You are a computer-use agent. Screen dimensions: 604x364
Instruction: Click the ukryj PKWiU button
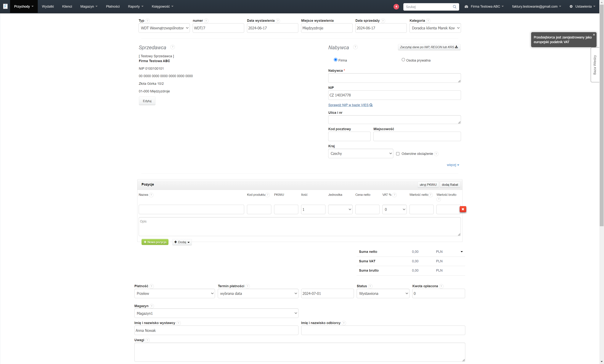coord(428,185)
